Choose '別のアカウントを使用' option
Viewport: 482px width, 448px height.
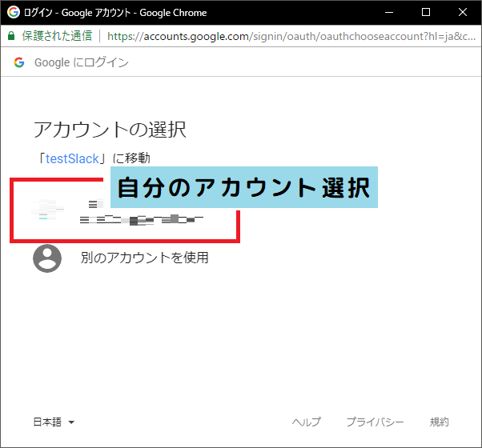tap(144, 258)
